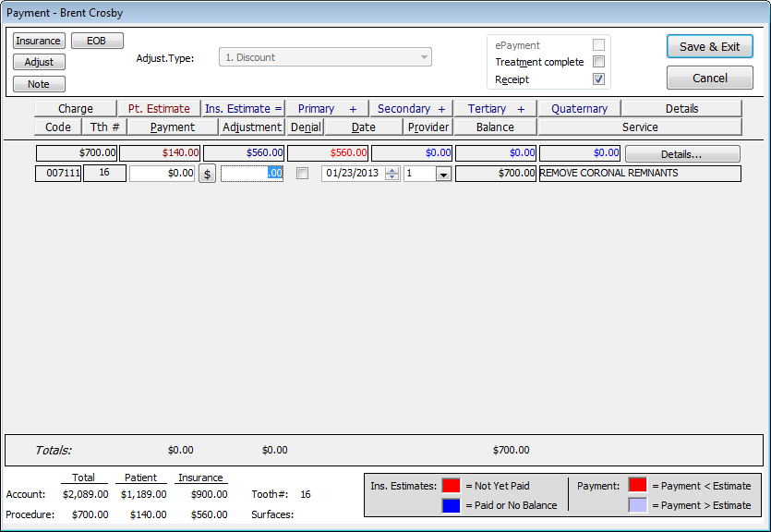
Task: Click the Provider column header
Action: click(428, 127)
